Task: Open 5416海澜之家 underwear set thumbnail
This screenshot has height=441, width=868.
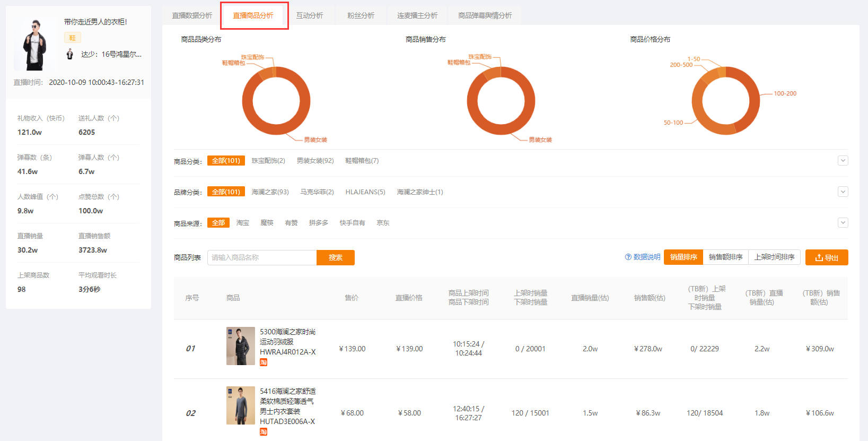Action: (241, 405)
